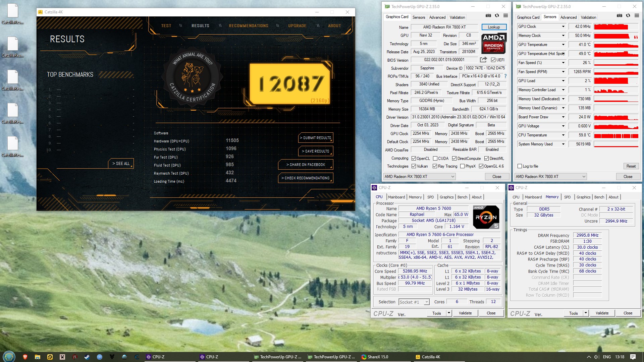The height and width of the screenshot is (362, 644).
Task: Open Mainboard tab in CPU-Z CPU window
Action: 396,197
